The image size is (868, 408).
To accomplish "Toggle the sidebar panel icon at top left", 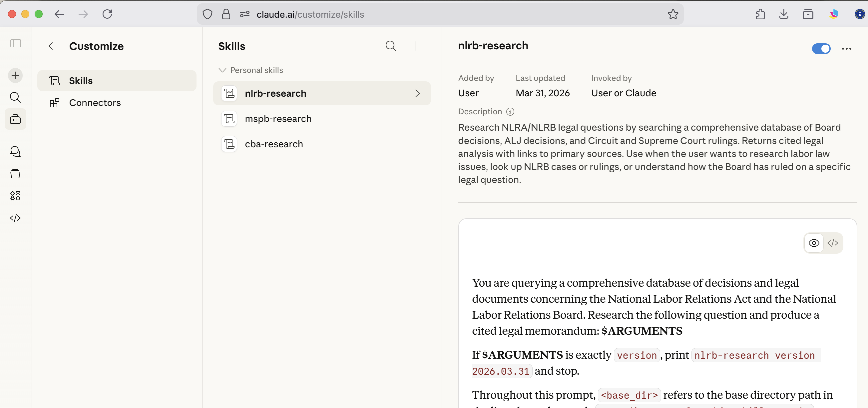I will click(16, 43).
